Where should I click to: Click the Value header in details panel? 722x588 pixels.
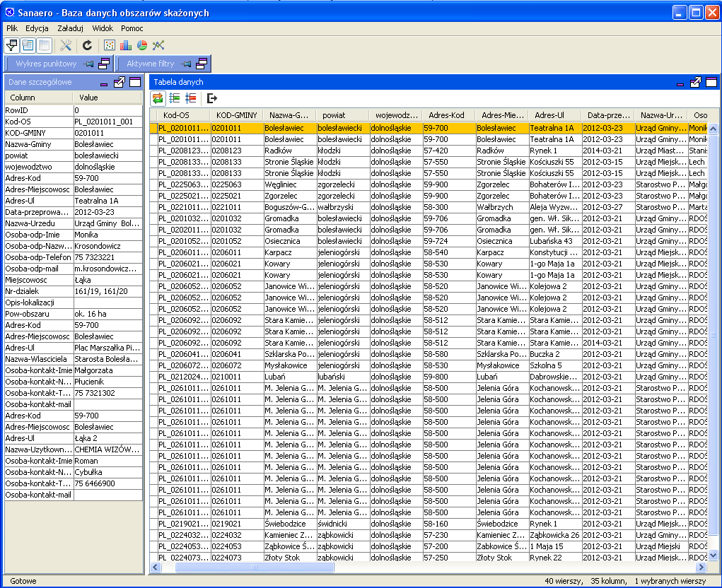[107, 98]
